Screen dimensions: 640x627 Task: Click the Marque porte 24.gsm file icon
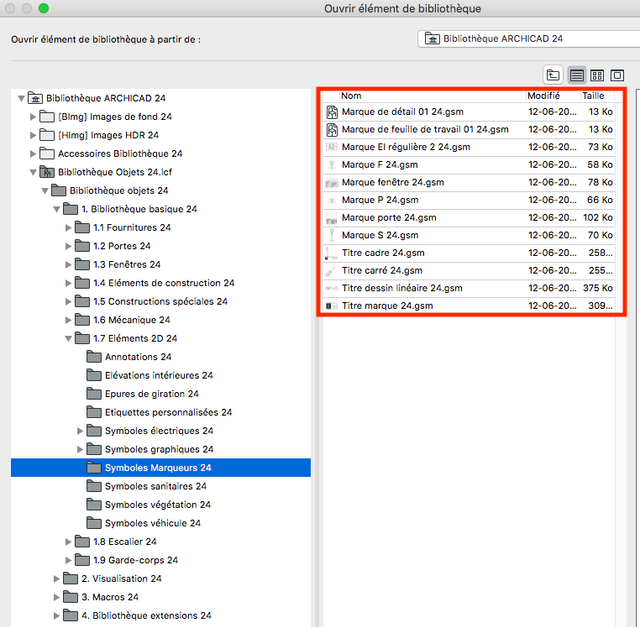(x=332, y=218)
